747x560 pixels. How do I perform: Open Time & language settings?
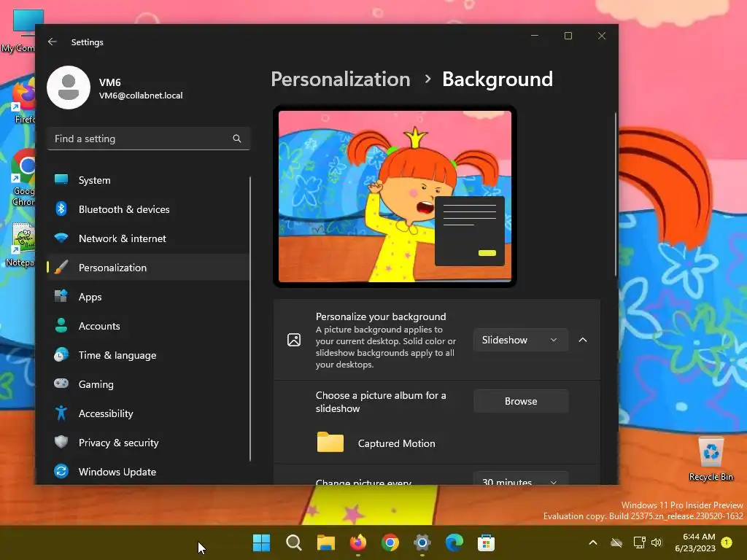point(148,355)
